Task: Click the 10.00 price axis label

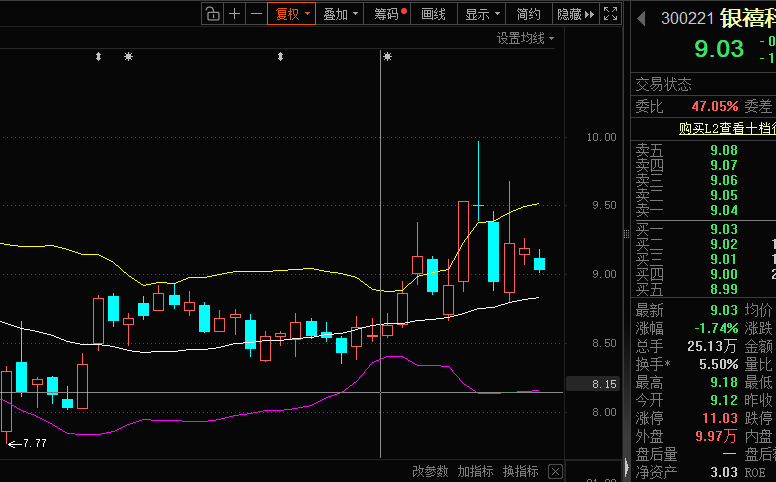Action: 601,137
